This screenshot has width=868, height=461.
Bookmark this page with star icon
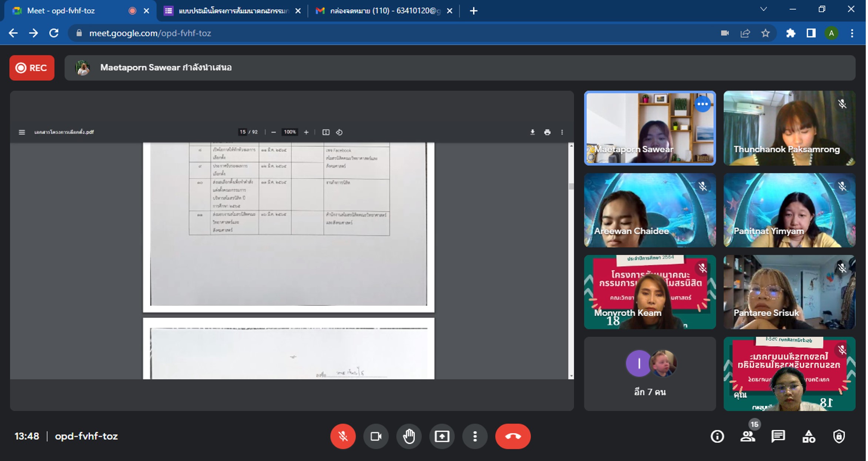pos(765,33)
